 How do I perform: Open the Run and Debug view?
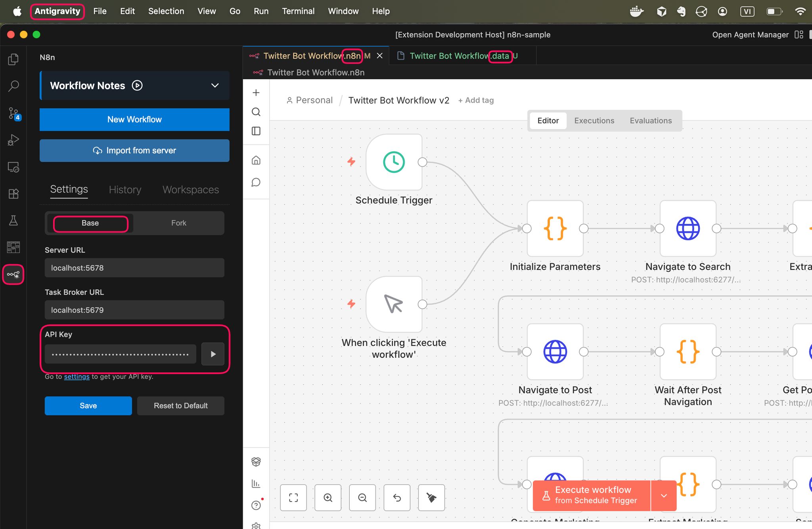coord(13,140)
